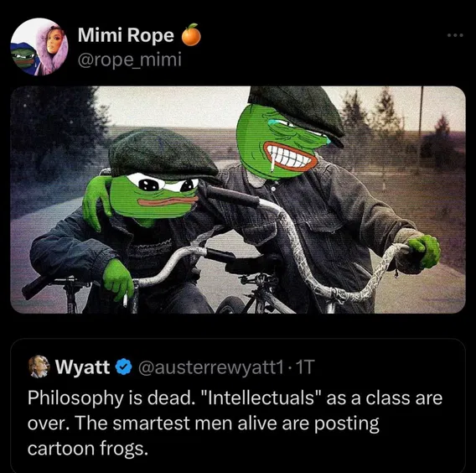The height and width of the screenshot is (473, 476).
Task: Click the Mimi Rope display name
Action: (x=126, y=35)
